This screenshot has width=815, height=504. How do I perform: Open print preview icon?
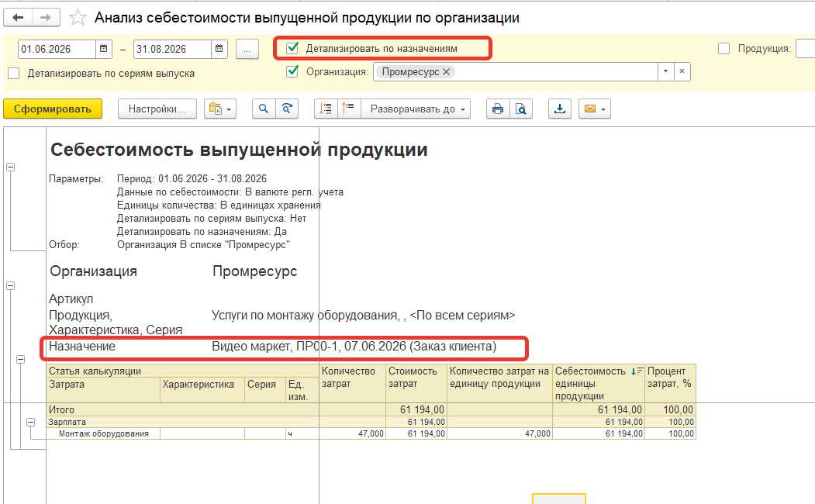coord(521,109)
